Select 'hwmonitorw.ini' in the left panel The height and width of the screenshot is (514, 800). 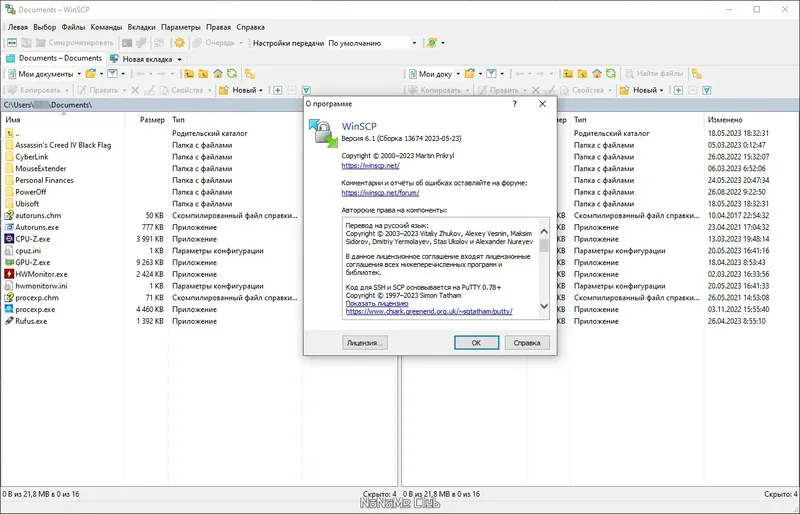41,286
